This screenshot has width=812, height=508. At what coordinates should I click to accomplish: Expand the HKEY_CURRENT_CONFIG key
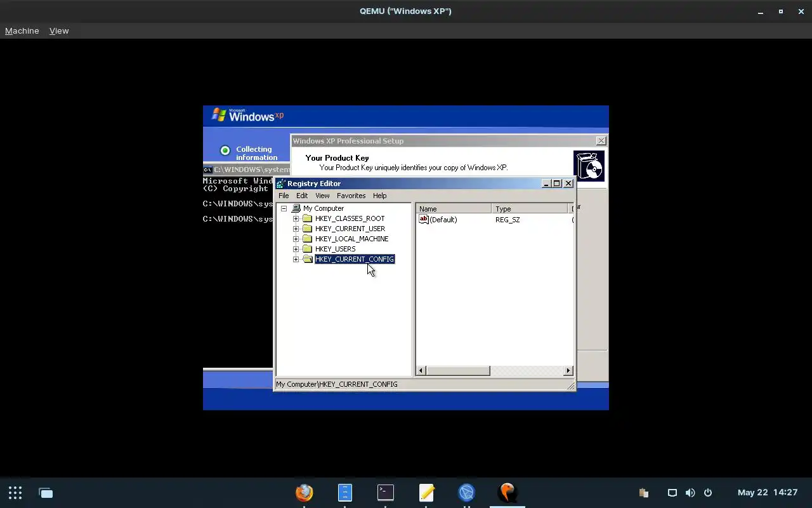296,259
